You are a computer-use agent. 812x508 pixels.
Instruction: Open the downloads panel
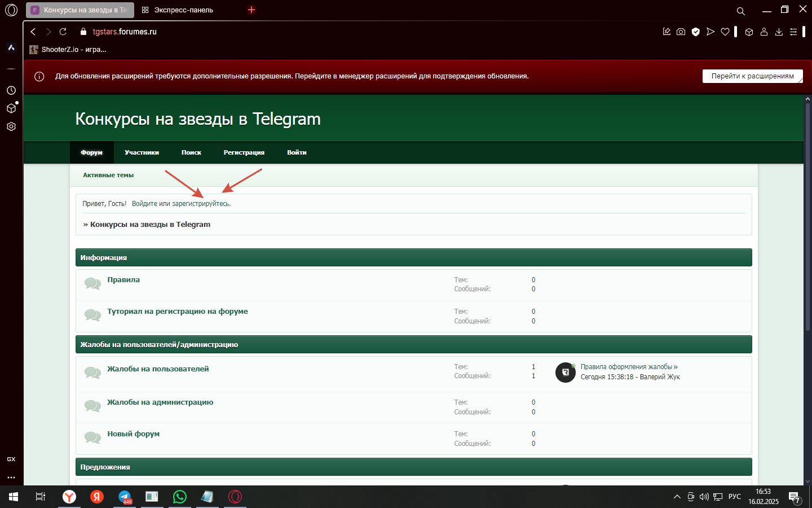pyautogui.click(x=779, y=32)
